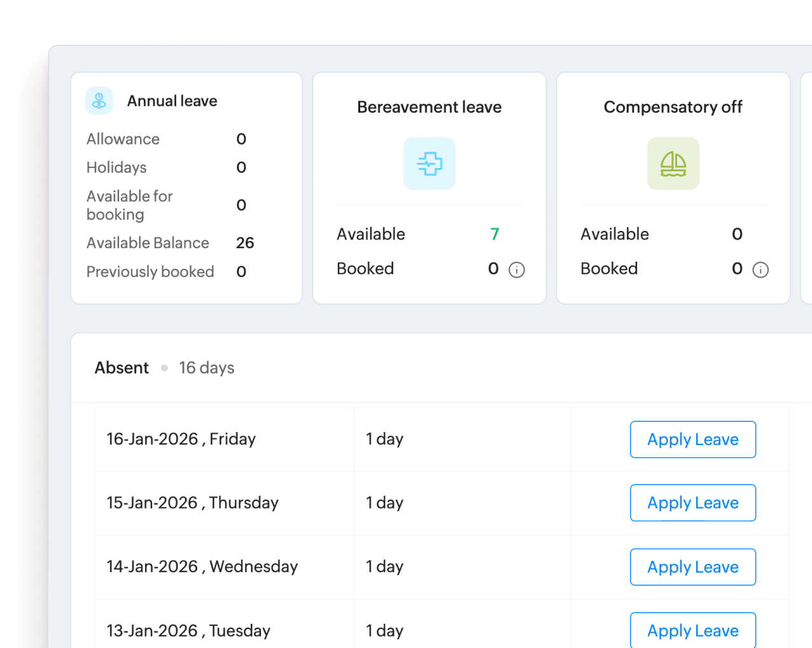Image resolution: width=812 pixels, height=648 pixels.
Task: Click the 1 day duration for 15-Jan-2026
Action: click(384, 503)
